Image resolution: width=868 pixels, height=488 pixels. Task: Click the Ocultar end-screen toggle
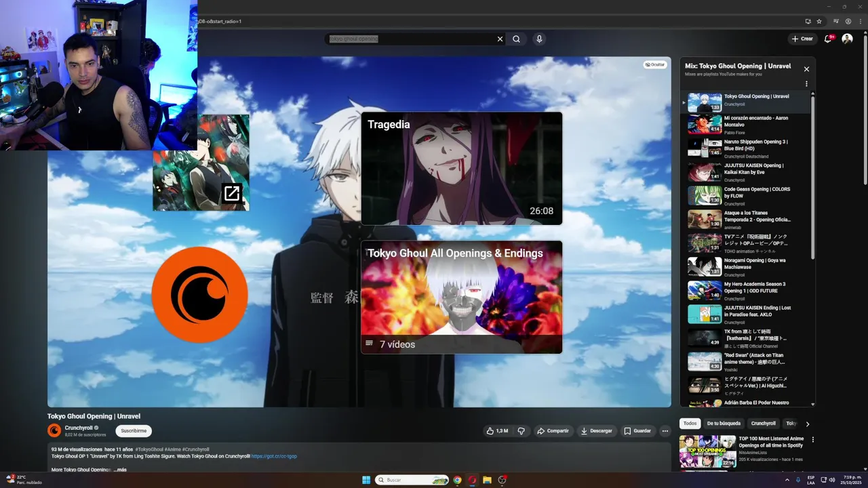coord(655,64)
